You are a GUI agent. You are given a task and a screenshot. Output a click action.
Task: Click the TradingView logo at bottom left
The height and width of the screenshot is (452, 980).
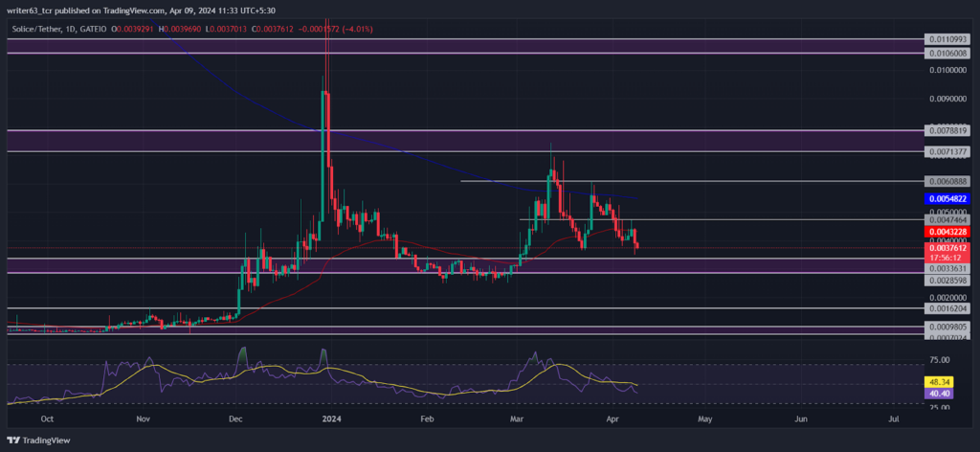38,441
